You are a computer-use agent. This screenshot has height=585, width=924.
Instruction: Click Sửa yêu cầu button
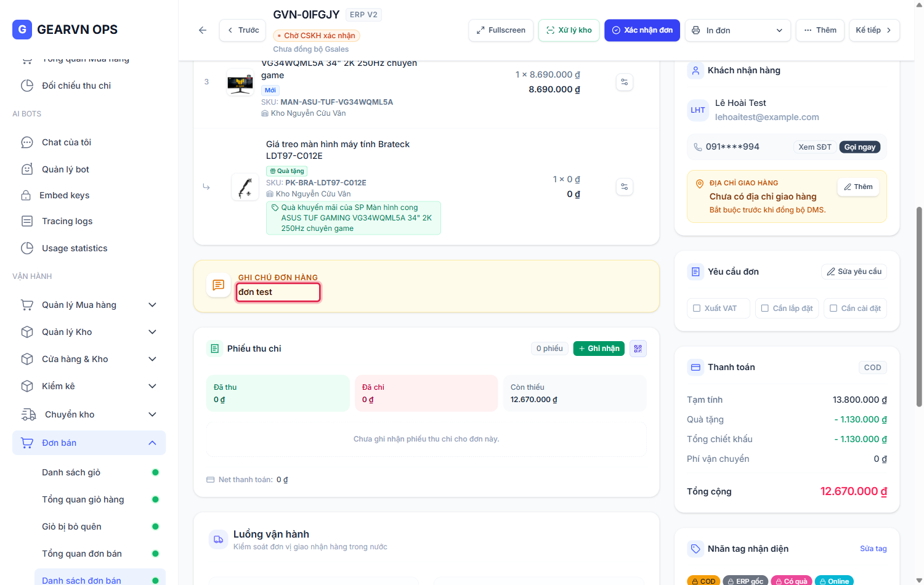[x=854, y=272]
